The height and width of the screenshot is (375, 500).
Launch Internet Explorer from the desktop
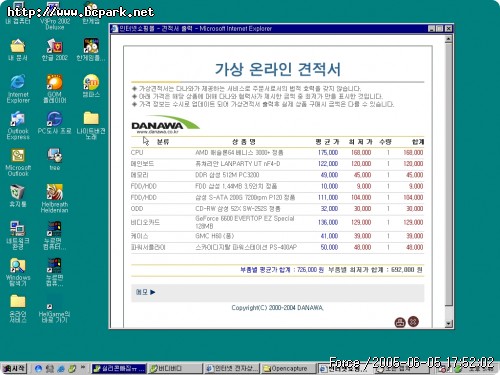[x=18, y=88]
